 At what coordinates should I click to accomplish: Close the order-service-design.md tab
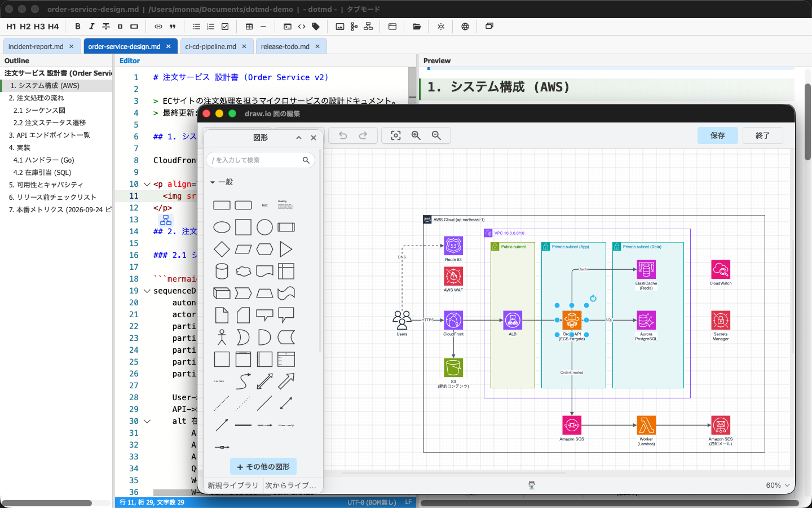pyautogui.click(x=169, y=46)
